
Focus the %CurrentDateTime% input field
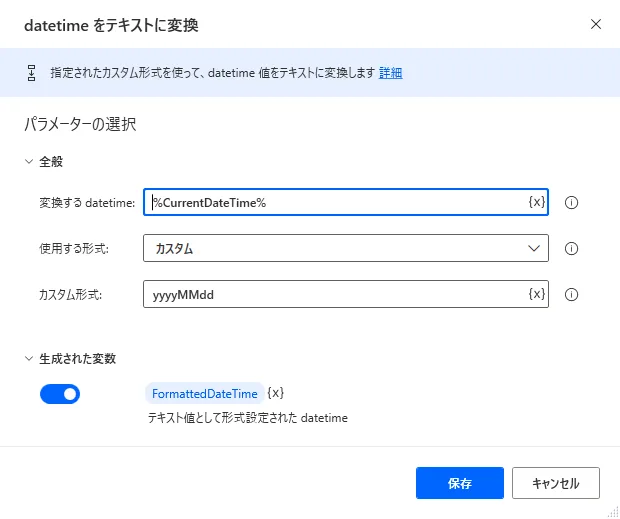[x=335, y=202]
